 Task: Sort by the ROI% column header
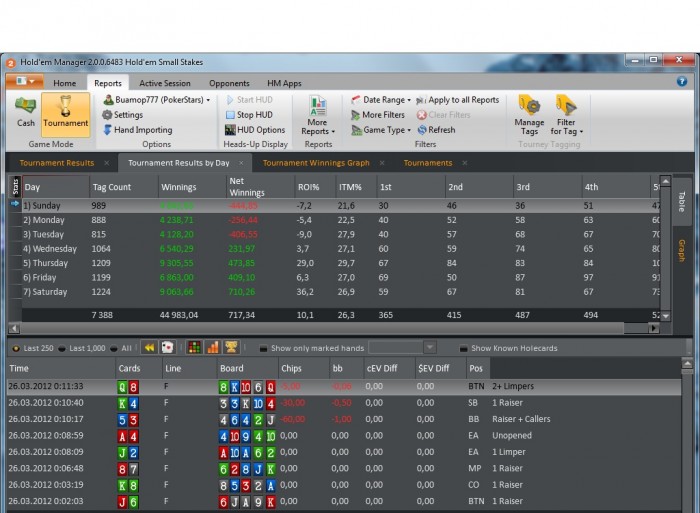click(x=315, y=187)
